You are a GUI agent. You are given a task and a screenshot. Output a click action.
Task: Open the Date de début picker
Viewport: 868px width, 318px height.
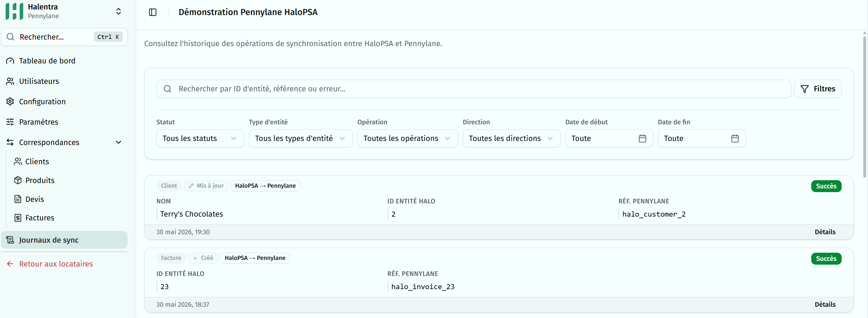(609, 138)
